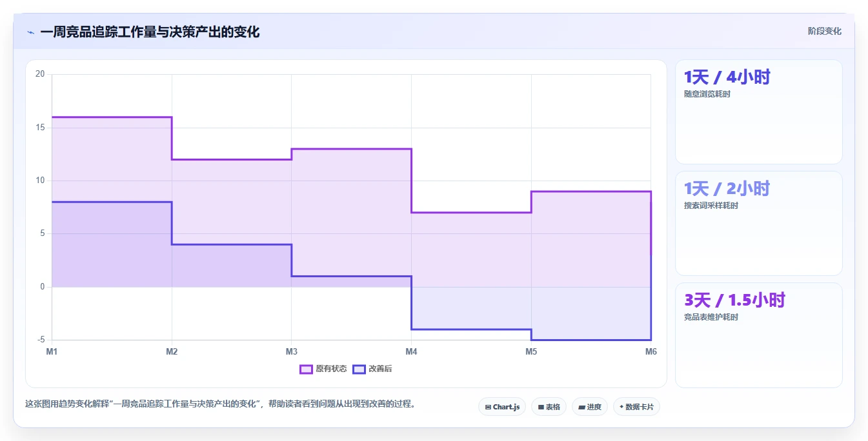Click the y-axis value 20

[40, 74]
